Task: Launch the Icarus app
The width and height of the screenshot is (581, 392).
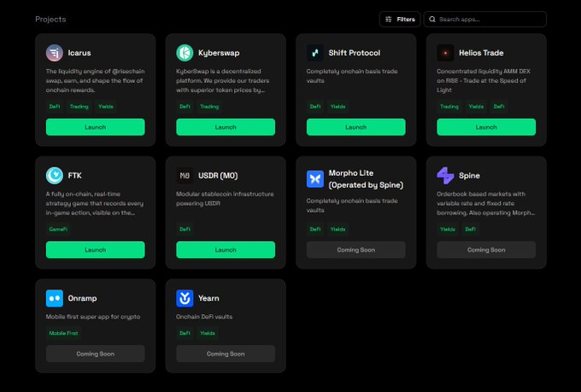Action: point(95,127)
